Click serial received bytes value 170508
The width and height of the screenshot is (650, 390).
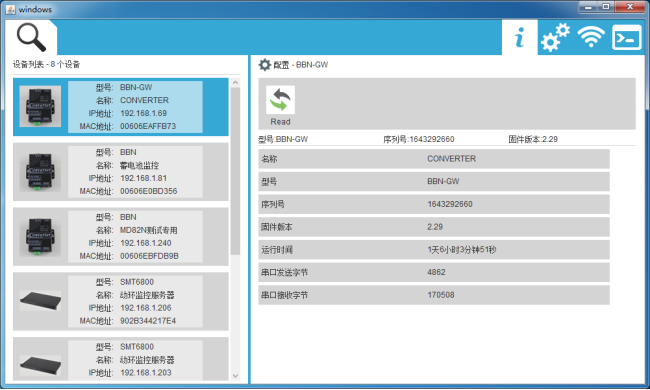(x=441, y=295)
